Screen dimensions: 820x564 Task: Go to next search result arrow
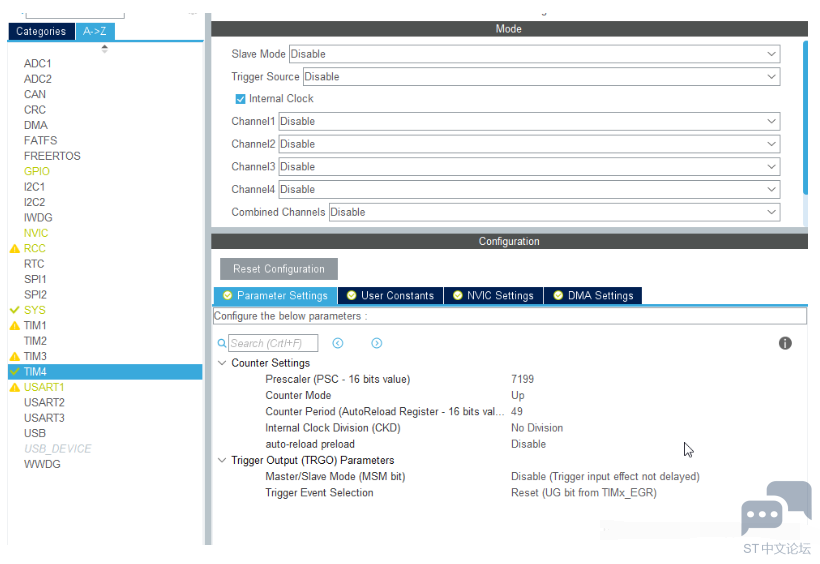(377, 343)
